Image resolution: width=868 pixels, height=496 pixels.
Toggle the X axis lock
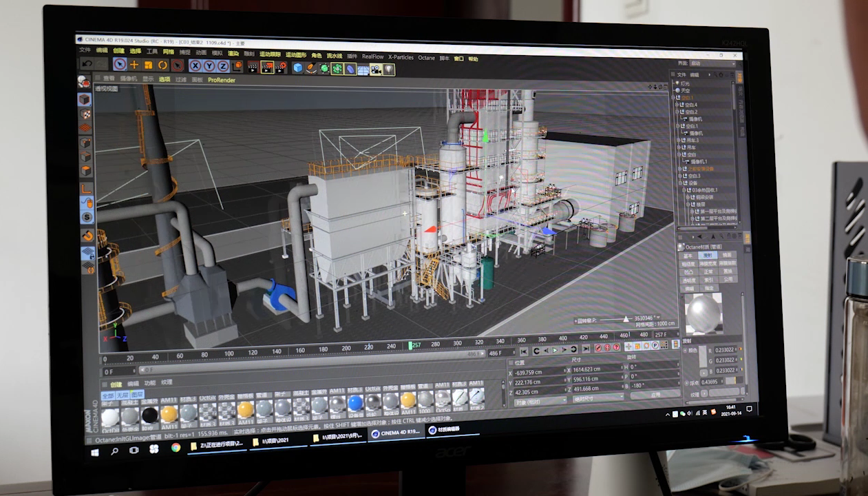[195, 66]
